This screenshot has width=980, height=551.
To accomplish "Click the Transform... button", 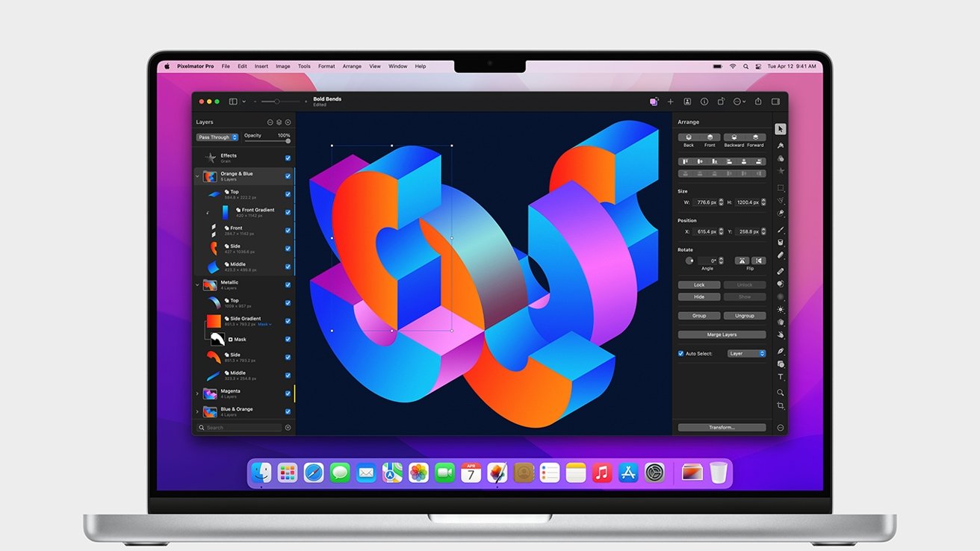I will [722, 428].
